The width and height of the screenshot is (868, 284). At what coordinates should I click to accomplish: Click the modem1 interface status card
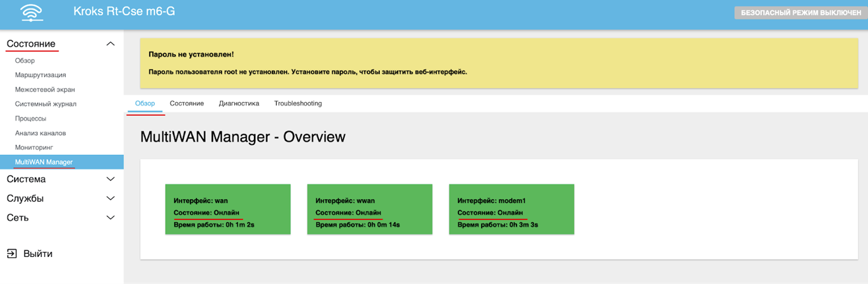click(511, 209)
